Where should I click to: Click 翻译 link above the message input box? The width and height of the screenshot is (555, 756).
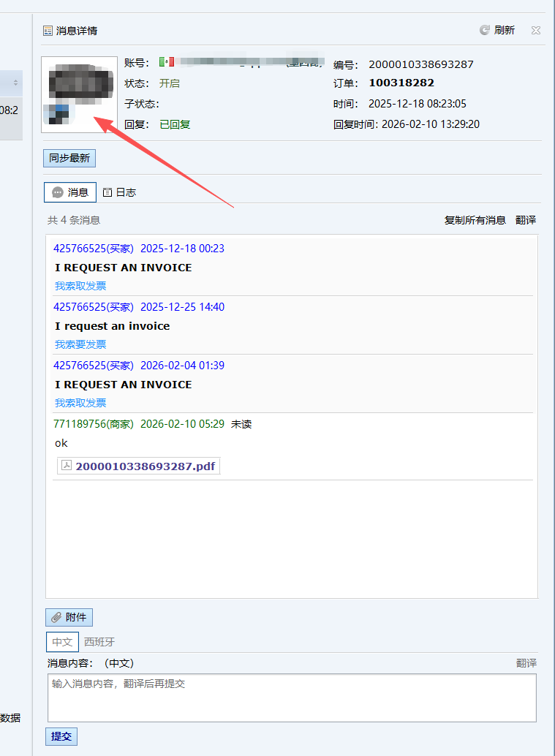click(526, 663)
